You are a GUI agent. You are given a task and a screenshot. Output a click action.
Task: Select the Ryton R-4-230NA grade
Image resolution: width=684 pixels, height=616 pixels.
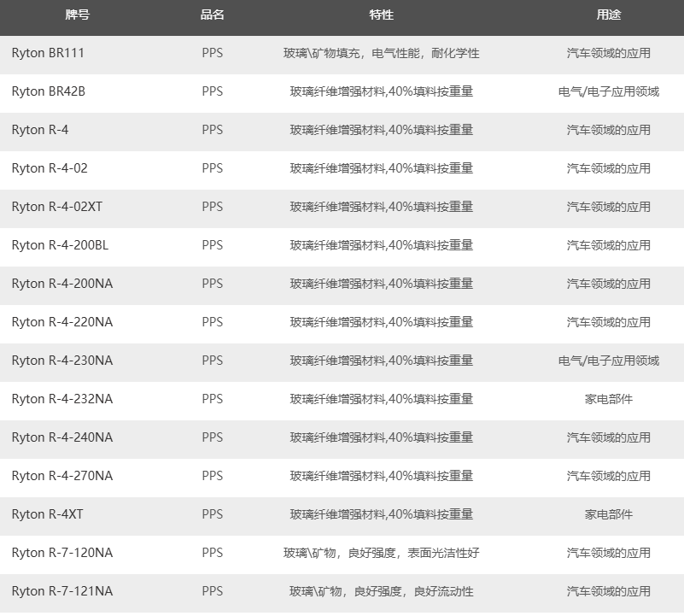[61, 361]
